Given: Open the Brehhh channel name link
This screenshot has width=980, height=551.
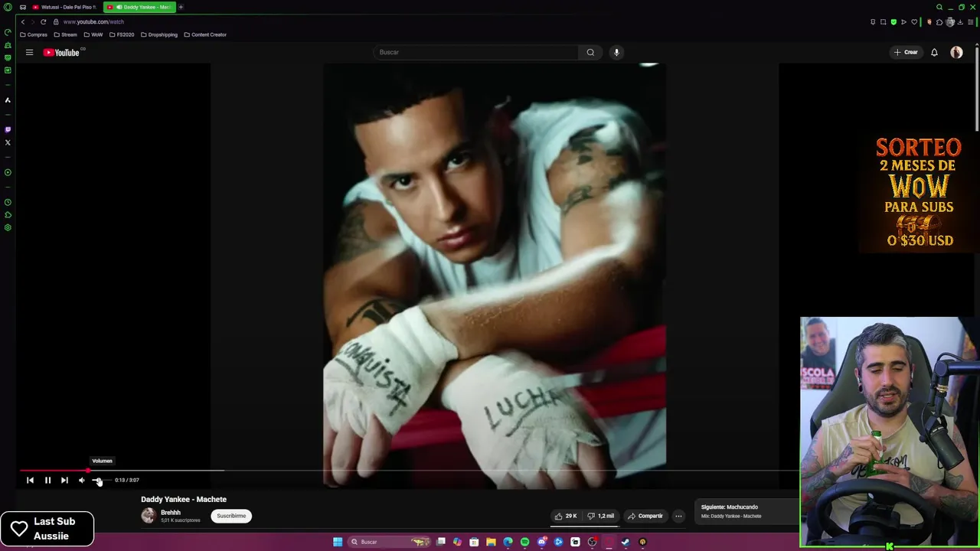Looking at the screenshot, I should click(171, 513).
